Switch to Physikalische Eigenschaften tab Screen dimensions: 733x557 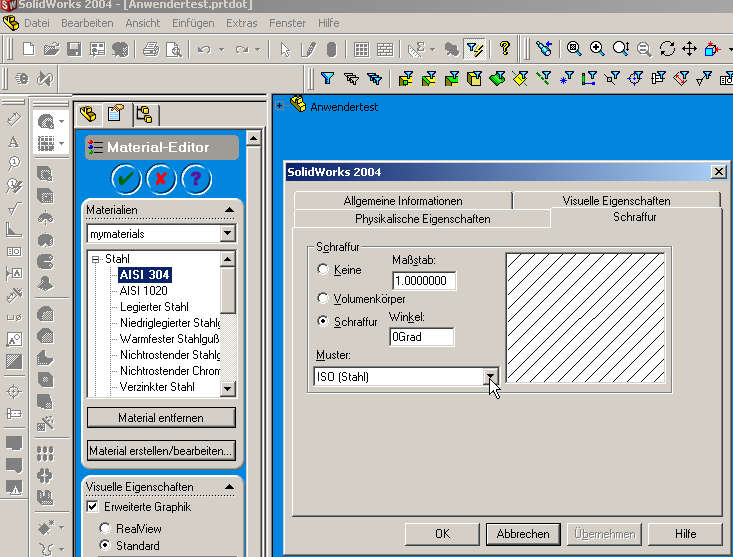click(423, 219)
